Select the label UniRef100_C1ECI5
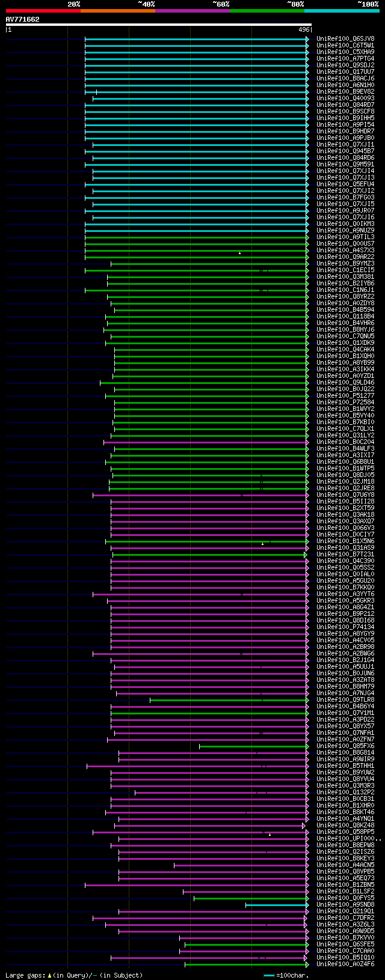Image resolution: width=385 pixels, height=980 pixels. 345,270
